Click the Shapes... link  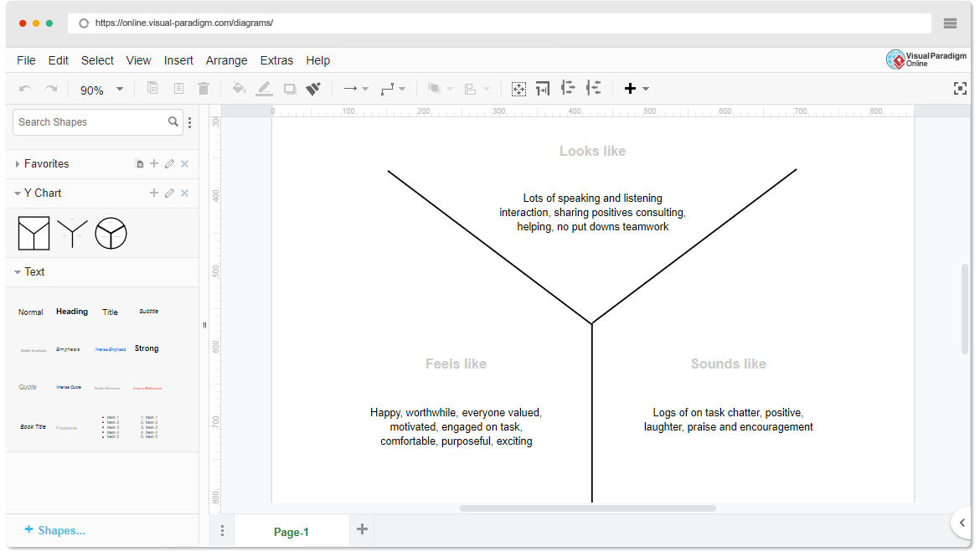click(54, 530)
